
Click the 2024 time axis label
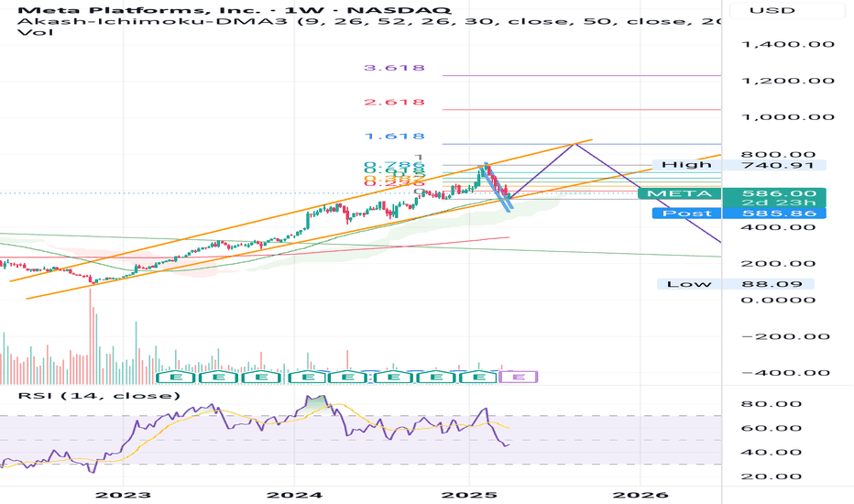(x=294, y=495)
